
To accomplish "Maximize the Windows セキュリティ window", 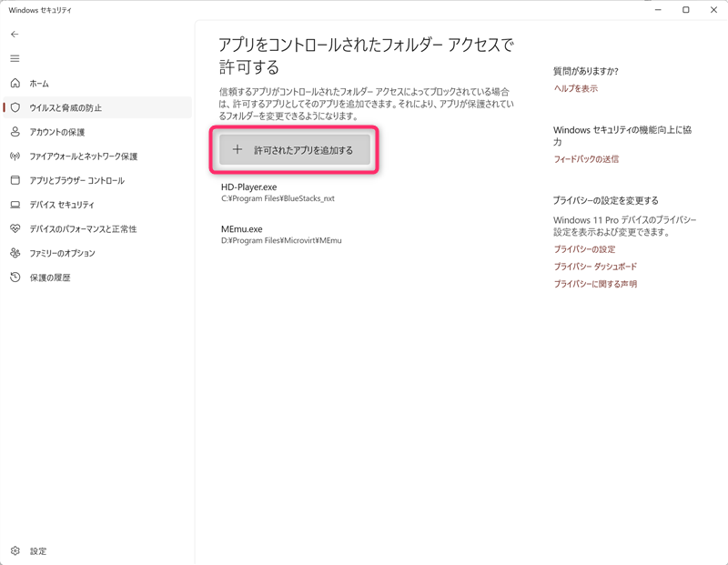I will click(686, 10).
